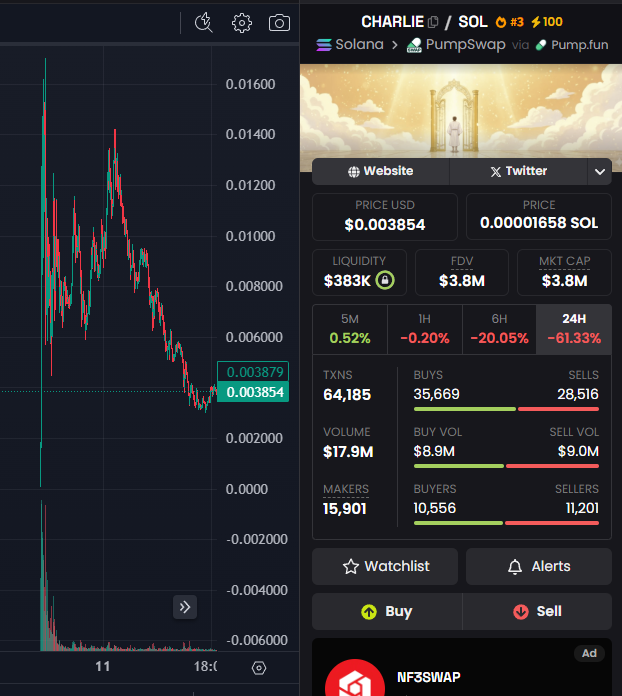Click the BUY VOL value $8.9M
622x696 pixels.
[434, 451]
